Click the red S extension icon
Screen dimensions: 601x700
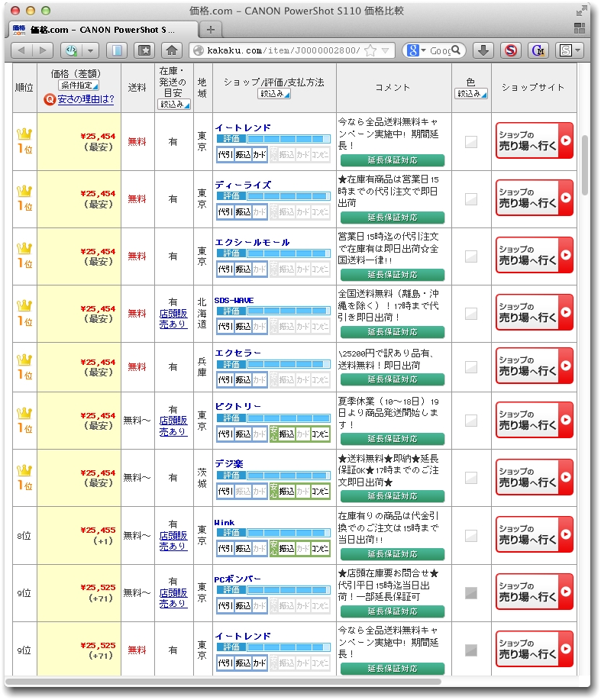pos(511,50)
